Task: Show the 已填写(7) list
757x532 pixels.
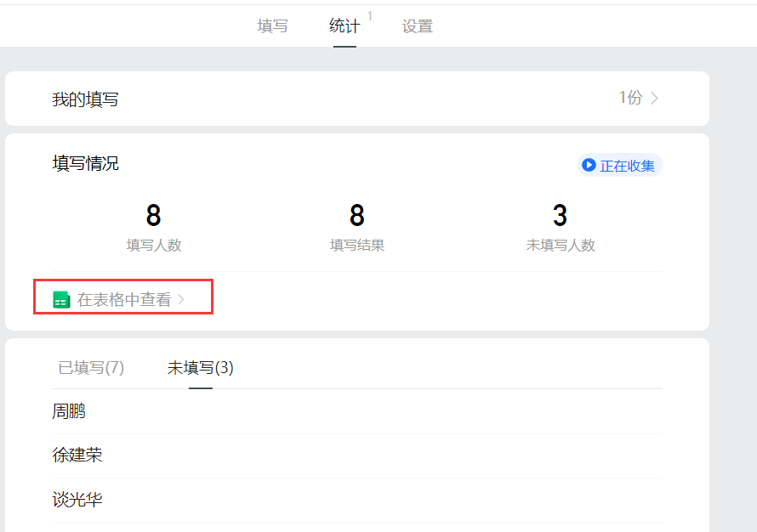Action: tap(91, 368)
